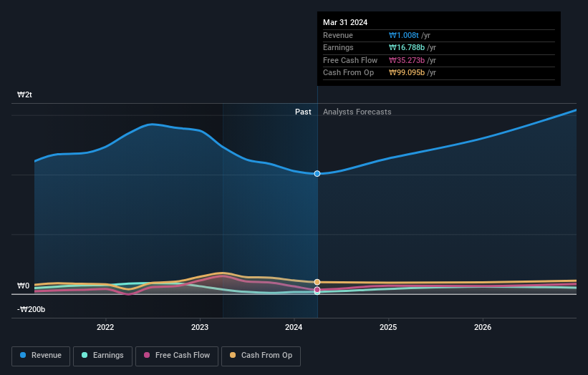588x375 pixels.
Task: Click the Analysts Forecasts label
Action: (357, 112)
